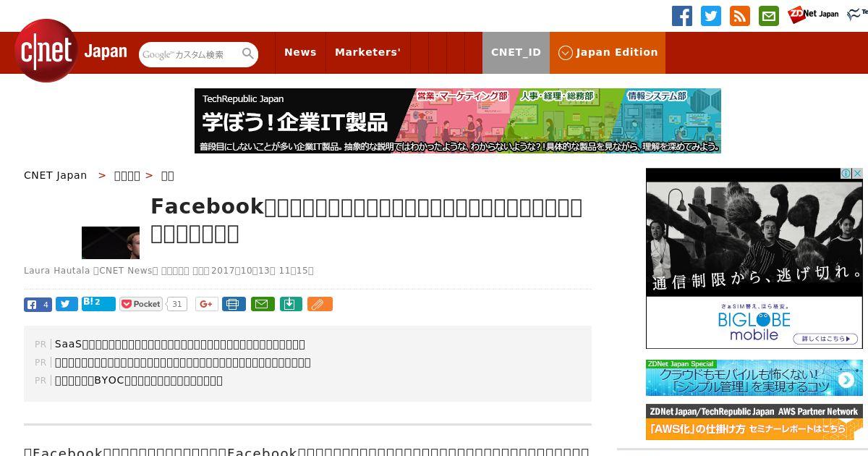Open the News menu
This screenshot has height=456, width=868.
point(300,52)
